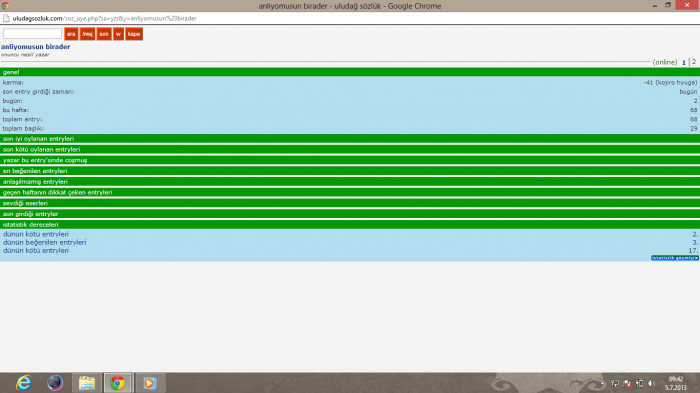Click the search input field

(32, 34)
